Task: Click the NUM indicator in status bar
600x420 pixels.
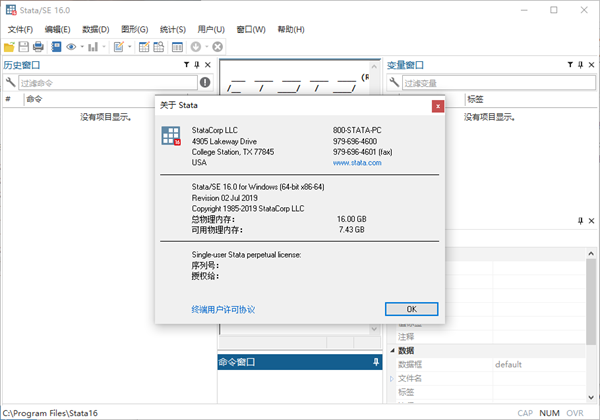Action: [549, 413]
